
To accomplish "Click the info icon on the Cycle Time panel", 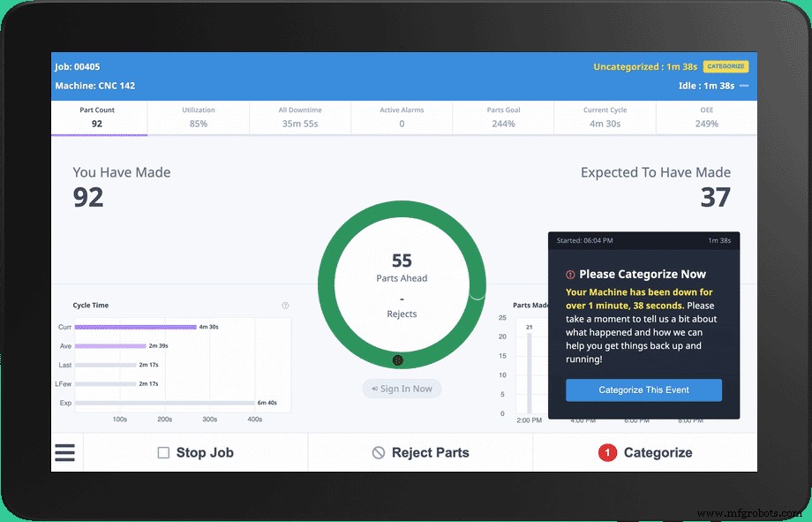I will (284, 305).
